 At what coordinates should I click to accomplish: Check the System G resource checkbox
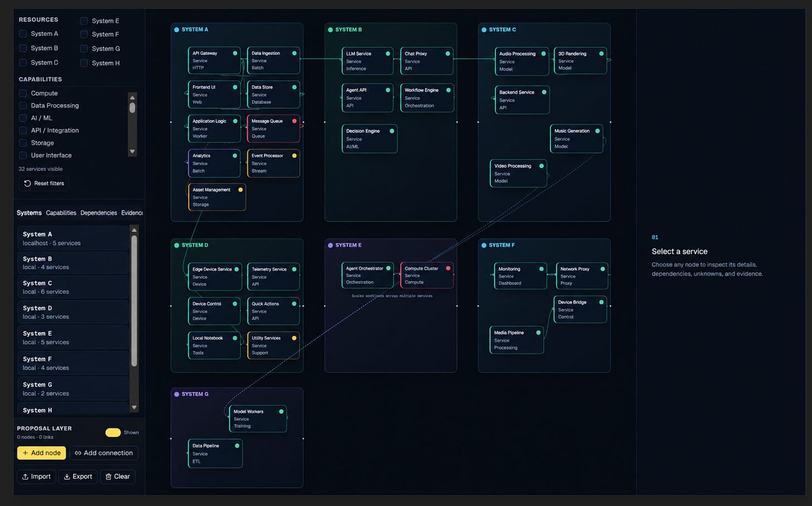point(84,49)
